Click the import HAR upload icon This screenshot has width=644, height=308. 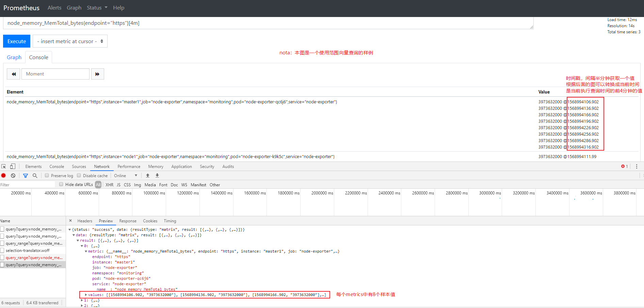coord(148,176)
